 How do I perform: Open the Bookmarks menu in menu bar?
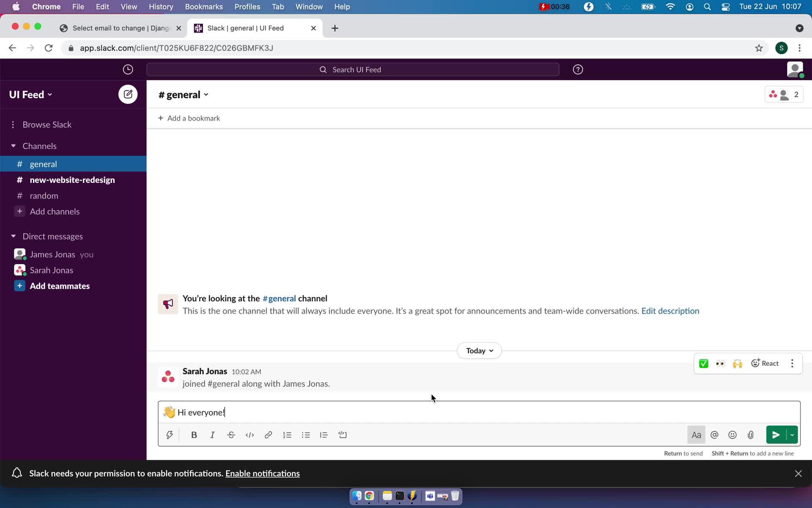203,6
